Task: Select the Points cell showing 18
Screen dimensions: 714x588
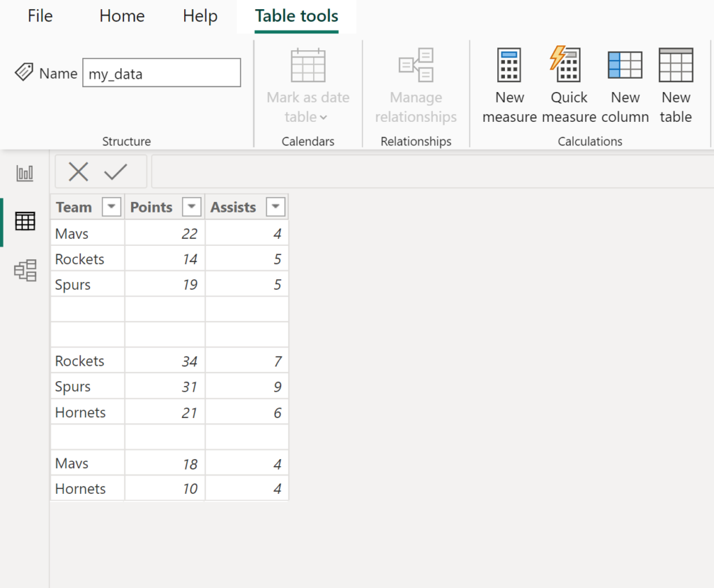Action: point(165,463)
